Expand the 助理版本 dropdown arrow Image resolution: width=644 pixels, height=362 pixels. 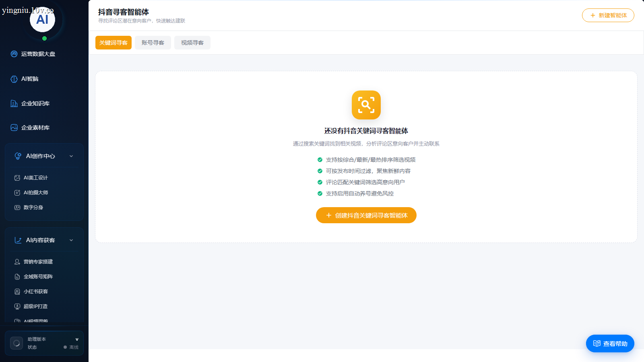pyautogui.click(x=77, y=339)
